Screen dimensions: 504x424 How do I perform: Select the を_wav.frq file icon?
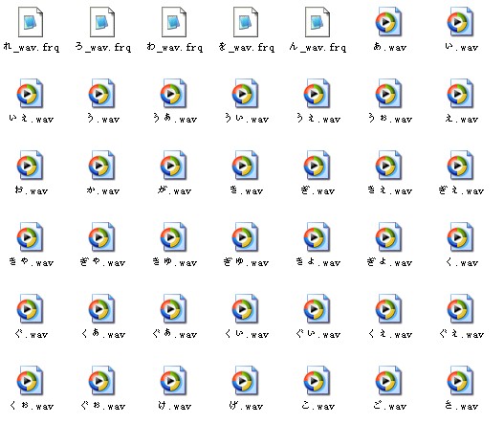(x=246, y=22)
